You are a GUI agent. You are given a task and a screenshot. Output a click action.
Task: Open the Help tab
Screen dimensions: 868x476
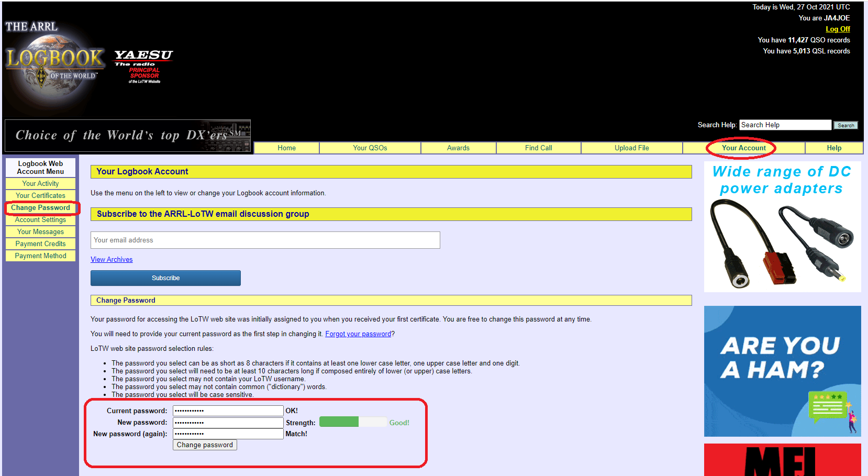834,148
